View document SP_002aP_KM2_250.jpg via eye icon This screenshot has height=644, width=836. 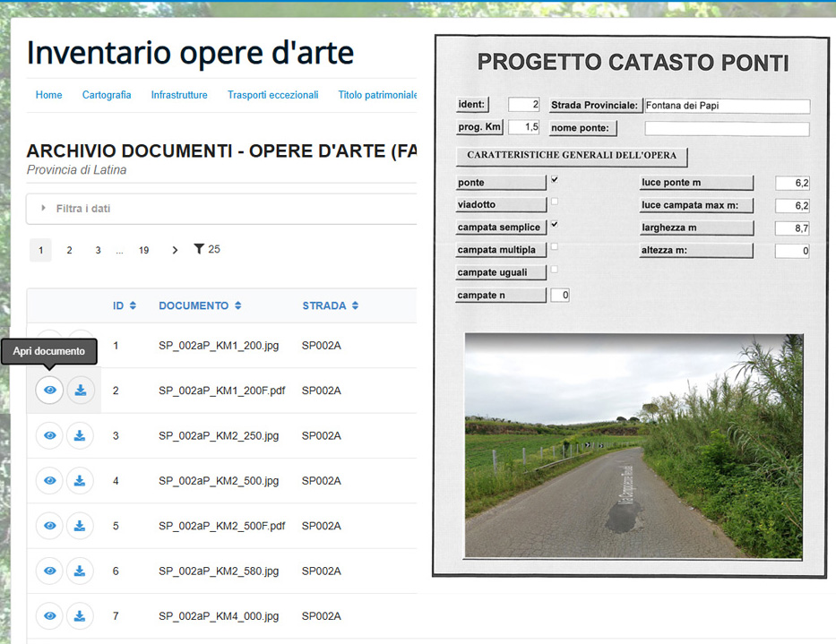pyautogui.click(x=49, y=435)
